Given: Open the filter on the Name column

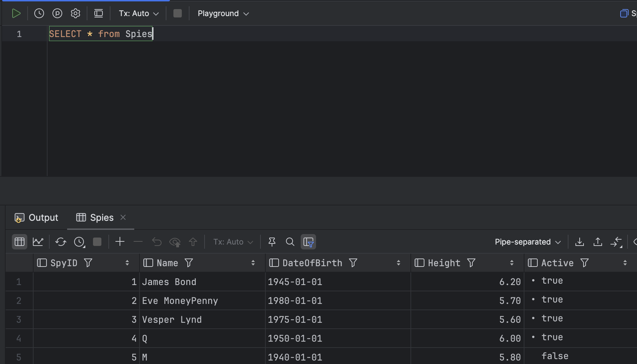Looking at the screenshot, I should click(x=188, y=263).
